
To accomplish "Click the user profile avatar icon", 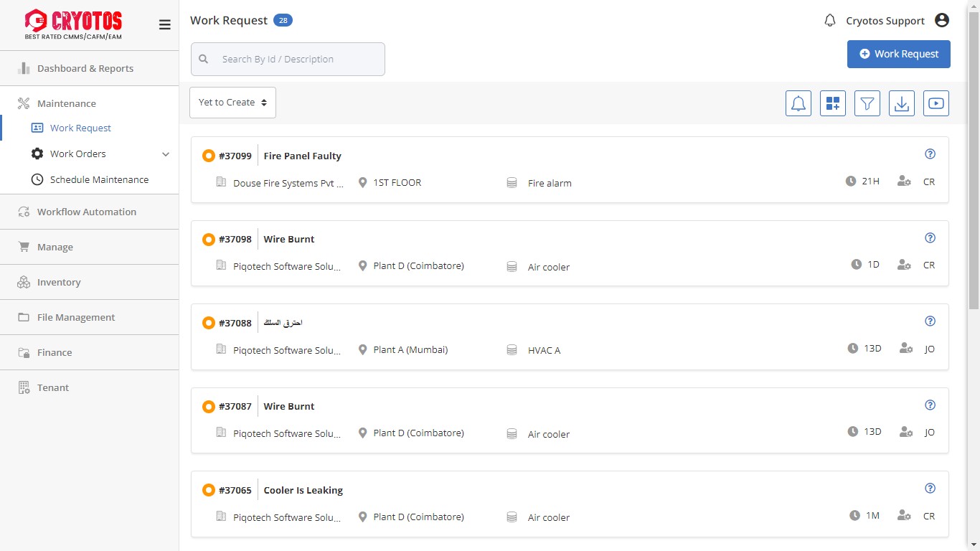I will coord(942,21).
